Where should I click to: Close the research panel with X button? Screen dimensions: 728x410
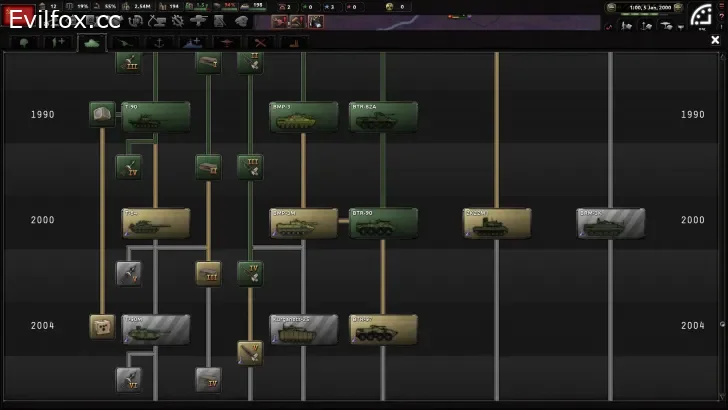(x=715, y=41)
